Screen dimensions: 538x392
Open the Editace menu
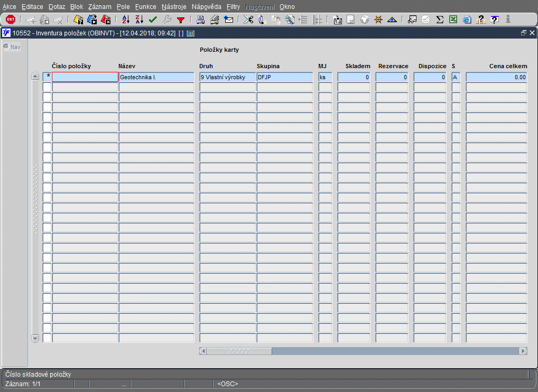(x=32, y=7)
